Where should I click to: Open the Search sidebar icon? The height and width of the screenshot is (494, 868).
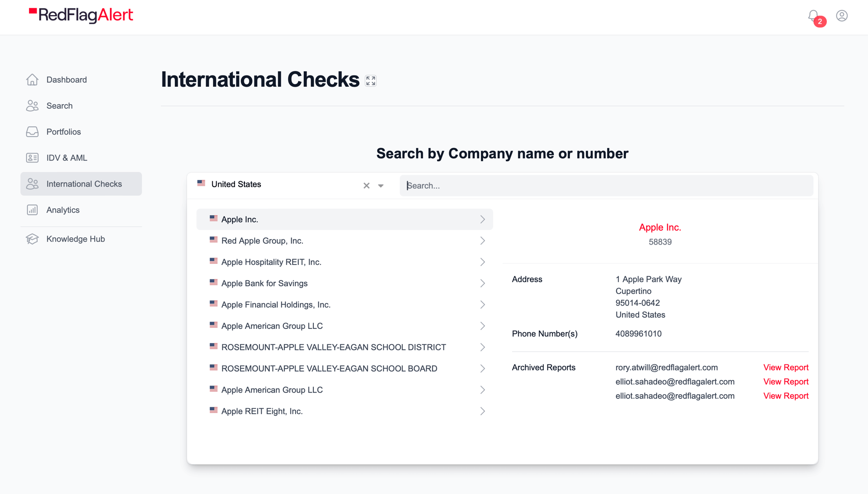[x=33, y=105]
